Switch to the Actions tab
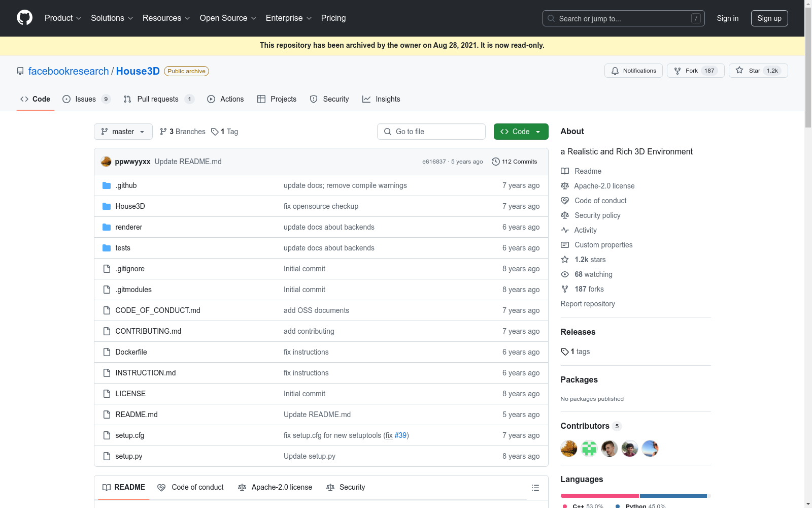This screenshot has width=812, height=508. pyautogui.click(x=225, y=99)
